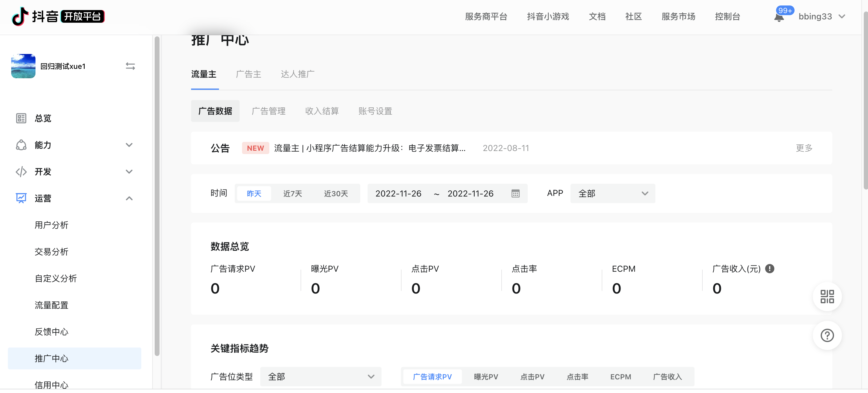The width and height of the screenshot is (868, 393).
Task: Collapse the 运营 sidebar section
Action: pos(129,198)
